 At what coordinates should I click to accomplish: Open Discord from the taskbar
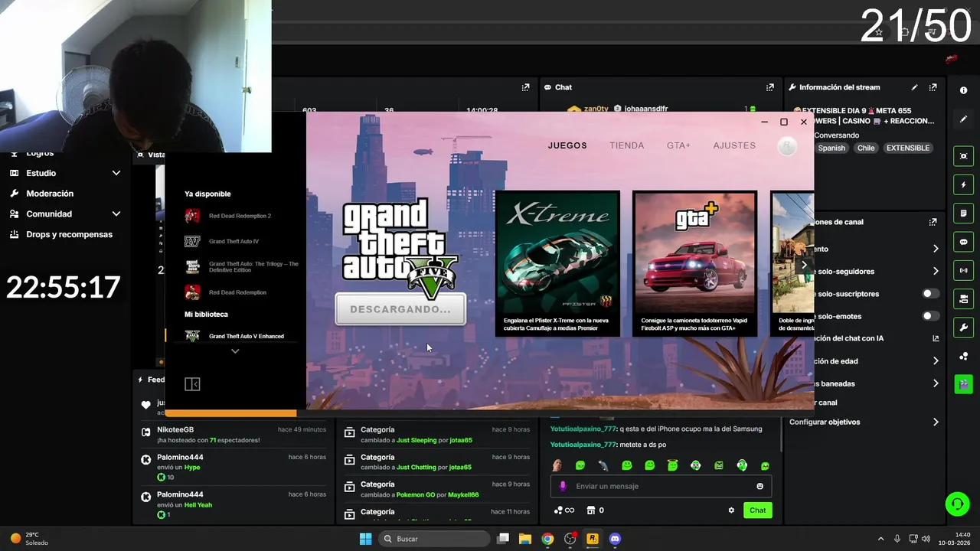(x=615, y=539)
